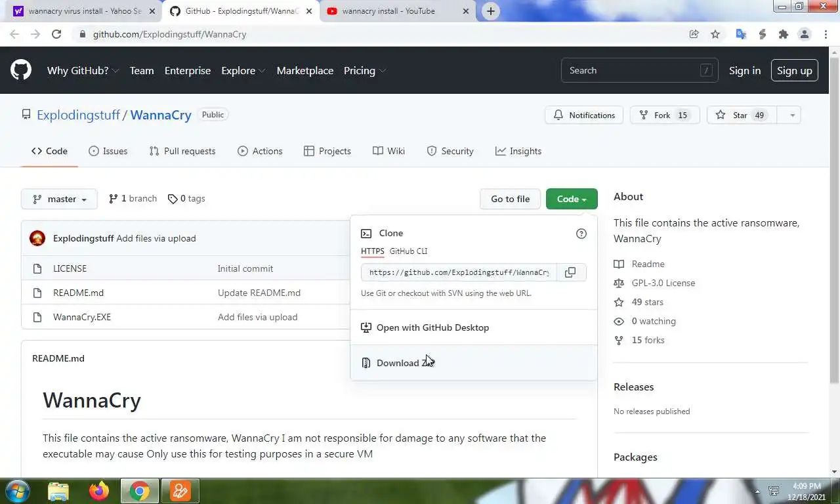
Task: Click the Explodingstuff avatar in commit row
Action: [37, 238]
